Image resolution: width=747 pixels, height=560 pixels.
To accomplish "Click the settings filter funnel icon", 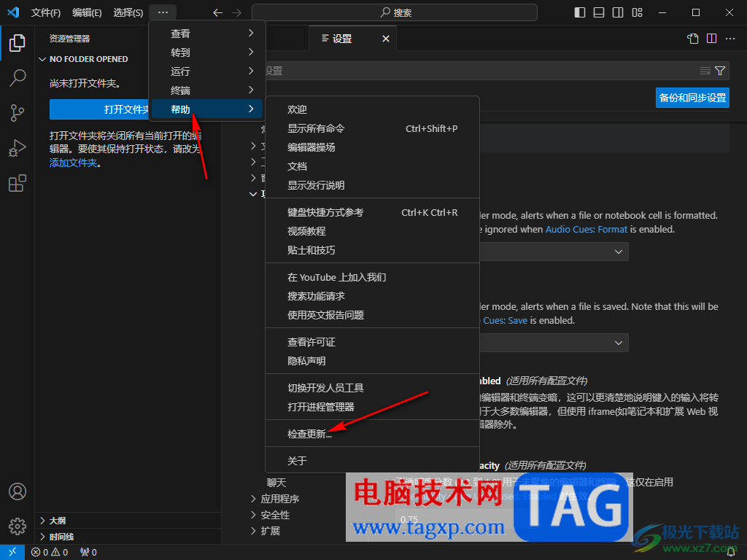I will click(x=720, y=71).
